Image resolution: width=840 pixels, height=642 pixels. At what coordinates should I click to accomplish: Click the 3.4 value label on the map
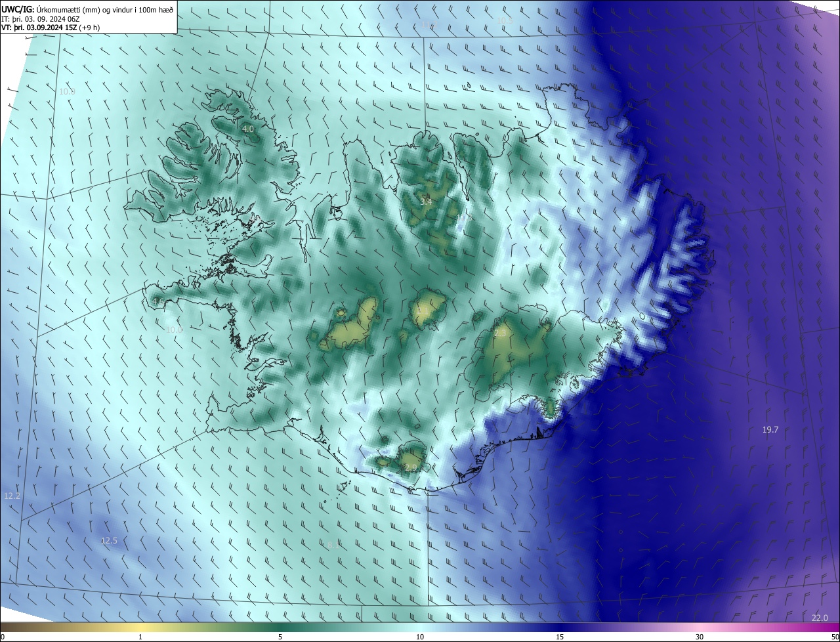click(x=426, y=202)
